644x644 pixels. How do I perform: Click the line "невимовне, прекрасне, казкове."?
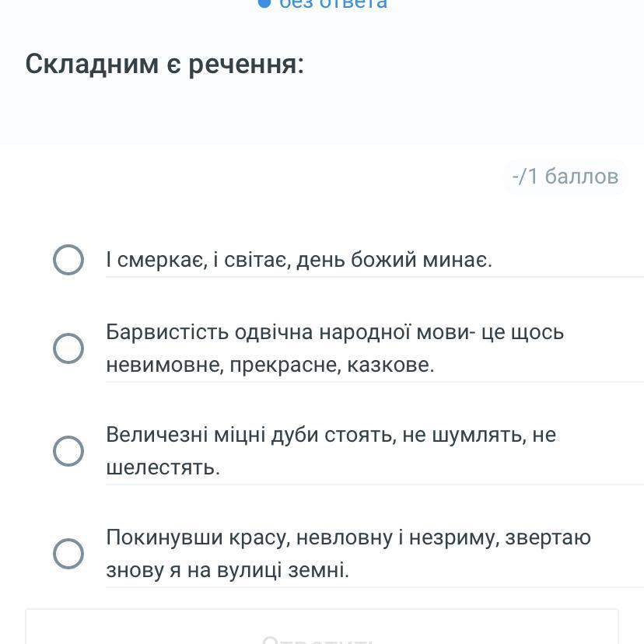click(270, 365)
